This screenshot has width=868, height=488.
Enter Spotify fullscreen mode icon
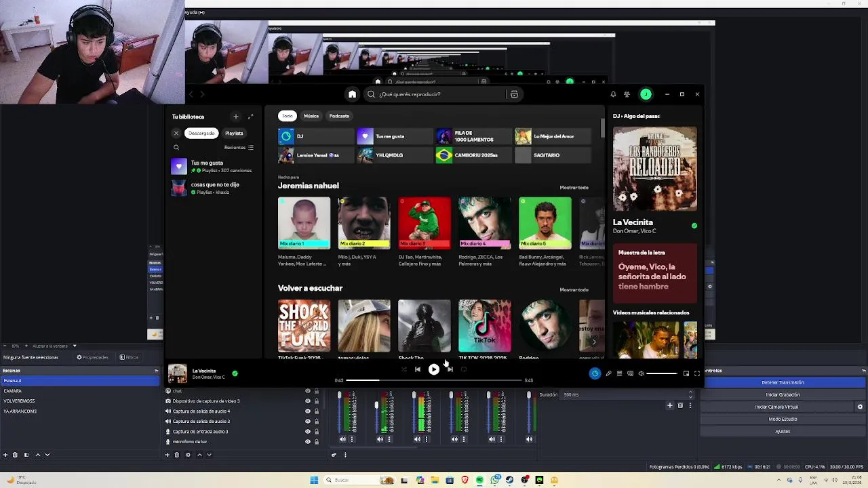coord(696,373)
